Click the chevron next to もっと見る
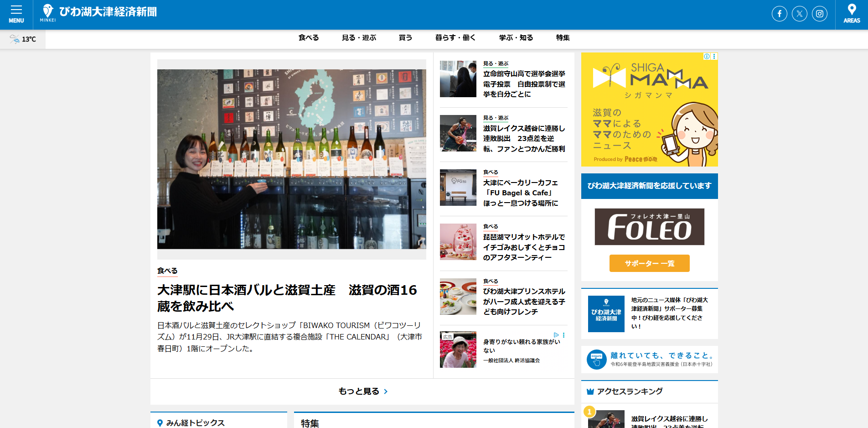Image resolution: width=868 pixels, height=428 pixels. (x=386, y=391)
